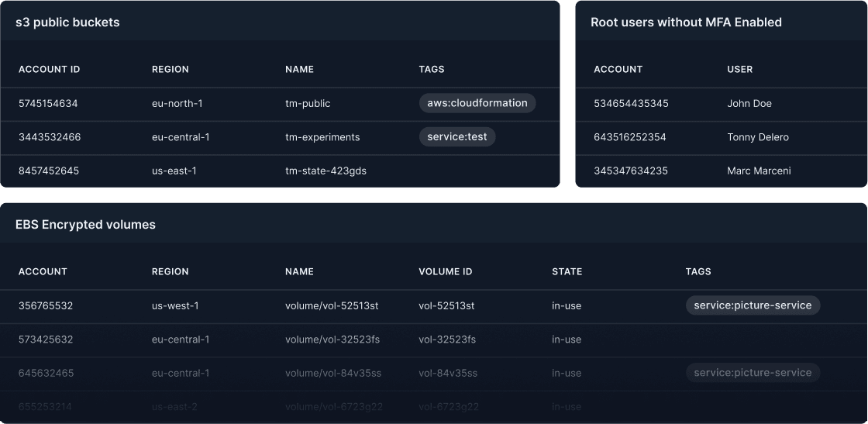Select account 345347634235
The width and height of the screenshot is (868, 424).
coord(631,171)
